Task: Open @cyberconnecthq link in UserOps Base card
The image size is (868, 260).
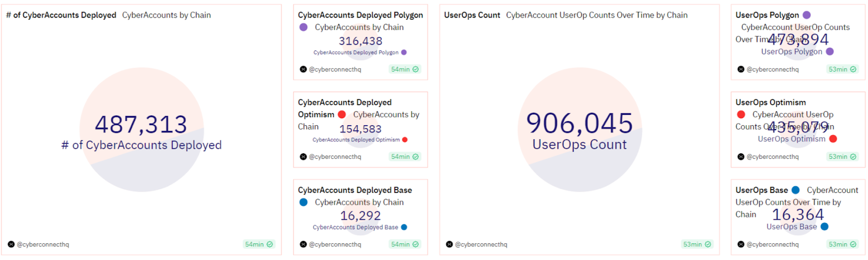Action: click(x=773, y=244)
